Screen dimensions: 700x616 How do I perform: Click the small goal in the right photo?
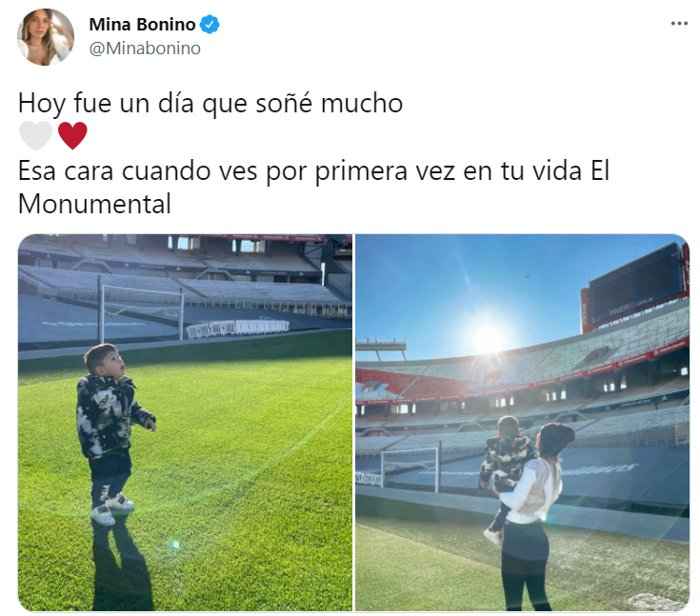(x=410, y=468)
